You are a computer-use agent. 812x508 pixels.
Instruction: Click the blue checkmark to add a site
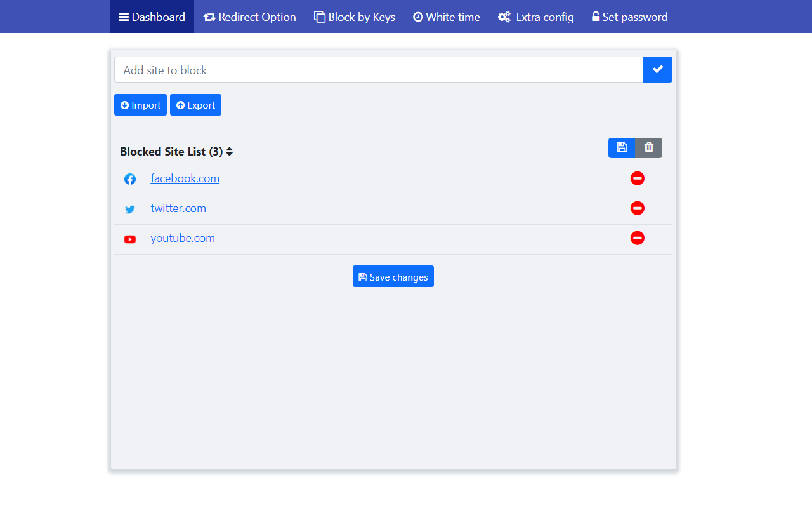(x=657, y=69)
